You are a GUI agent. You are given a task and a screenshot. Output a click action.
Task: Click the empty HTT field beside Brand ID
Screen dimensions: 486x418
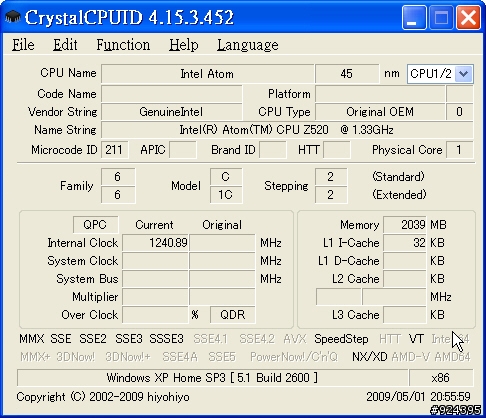tap(337, 150)
